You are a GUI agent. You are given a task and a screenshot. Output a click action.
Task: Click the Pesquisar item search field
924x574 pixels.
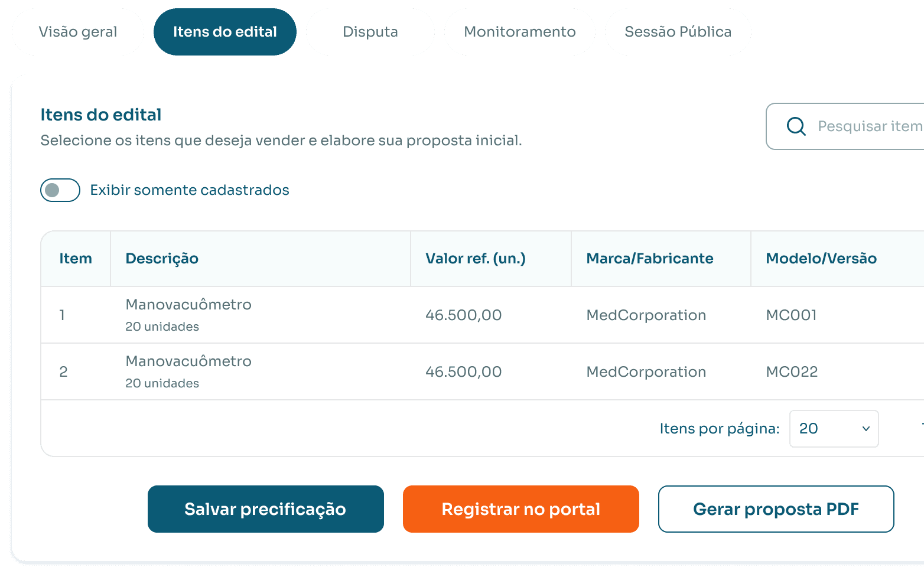coord(868,126)
